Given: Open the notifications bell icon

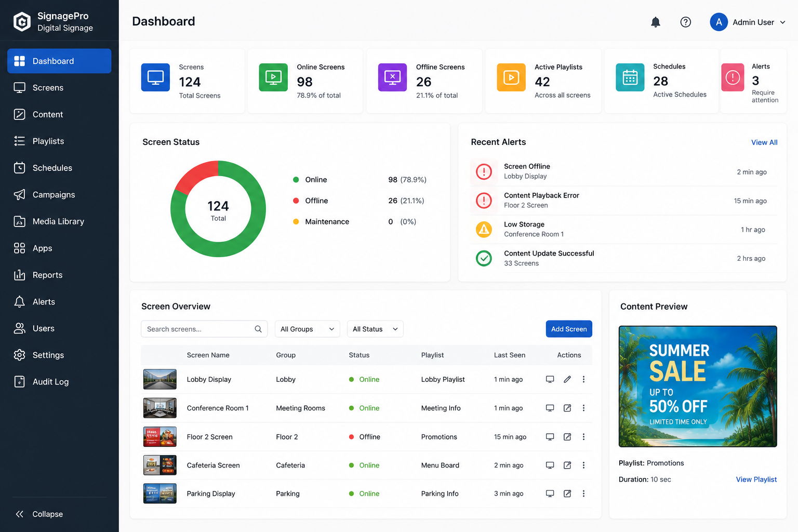Looking at the screenshot, I should pos(656,22).
